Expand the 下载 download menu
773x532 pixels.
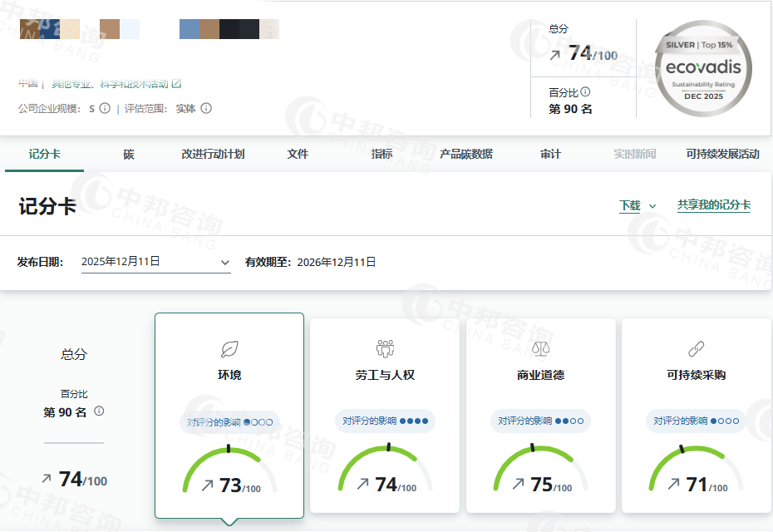tap(638, 205)
